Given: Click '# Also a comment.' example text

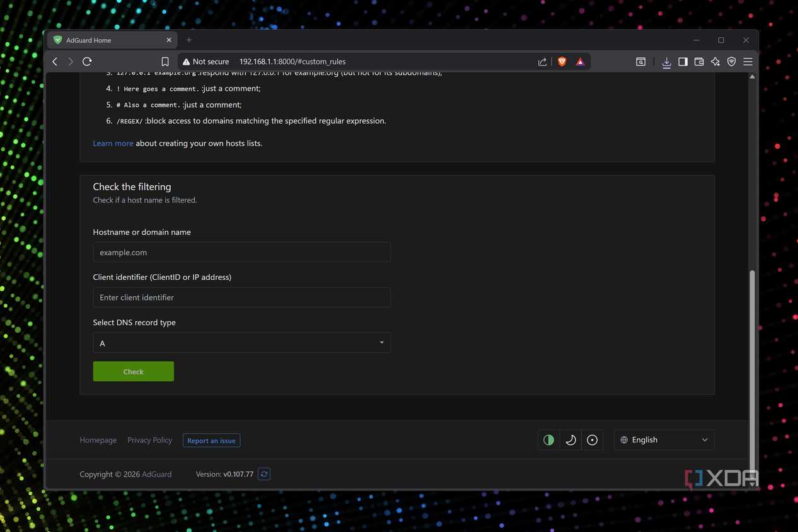Looking at the screenshot, I should pyautogui.click(x=149, y=105).
